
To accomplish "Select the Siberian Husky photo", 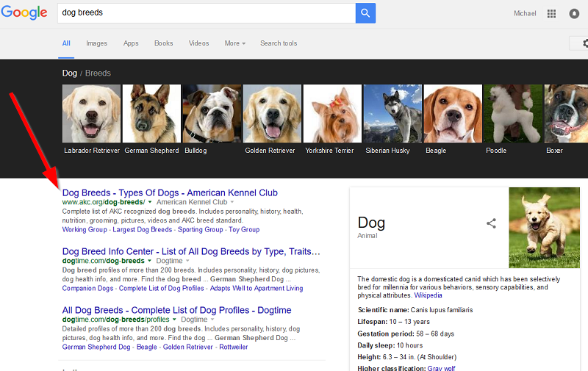I will tap(392, 114).
